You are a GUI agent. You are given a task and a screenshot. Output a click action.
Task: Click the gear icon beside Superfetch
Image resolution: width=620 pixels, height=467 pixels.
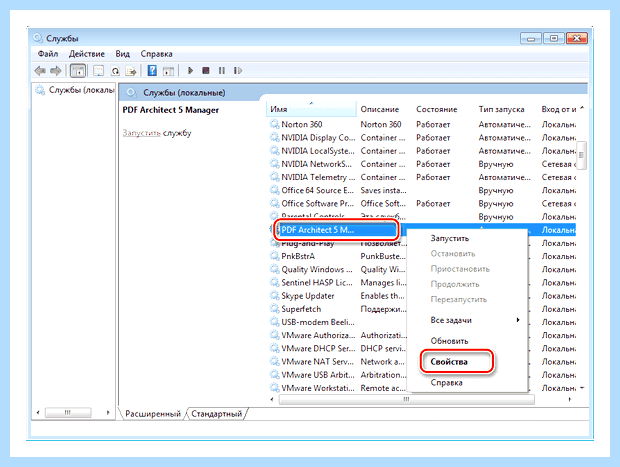point(274,309)
